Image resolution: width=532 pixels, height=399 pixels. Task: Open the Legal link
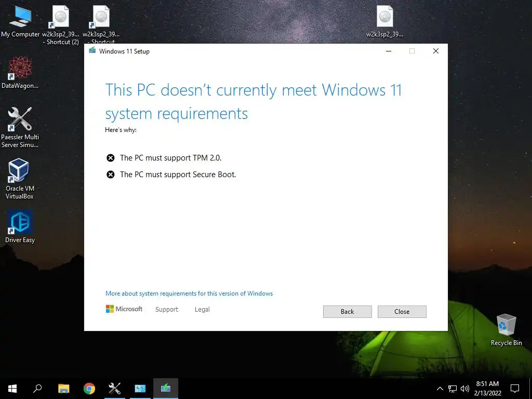coord(202,310)
